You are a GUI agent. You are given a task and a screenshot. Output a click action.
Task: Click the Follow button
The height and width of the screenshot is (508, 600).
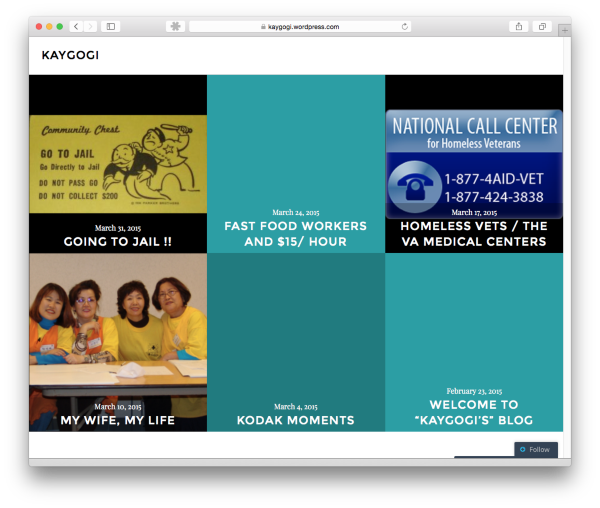[x=536, y=449]
